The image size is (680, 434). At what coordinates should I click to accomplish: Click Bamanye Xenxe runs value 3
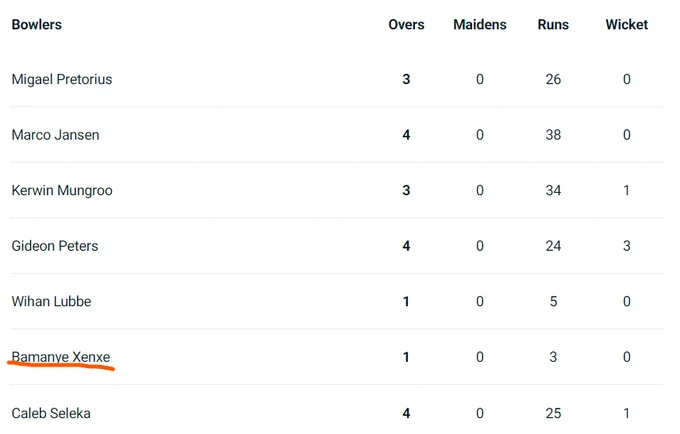(x=553, y=357)
